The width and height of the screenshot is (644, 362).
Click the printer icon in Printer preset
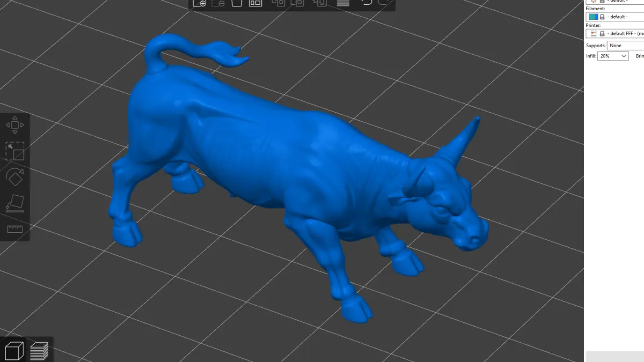593,33
